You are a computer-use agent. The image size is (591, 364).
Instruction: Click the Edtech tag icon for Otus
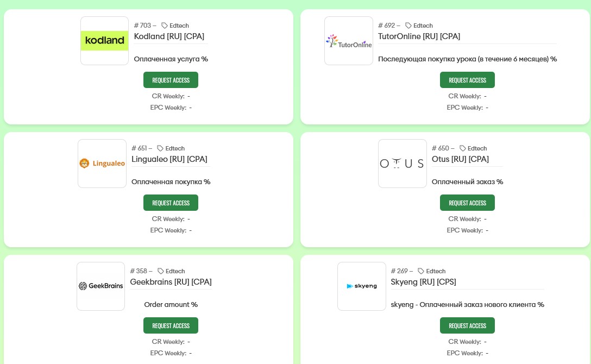(463, 148)
